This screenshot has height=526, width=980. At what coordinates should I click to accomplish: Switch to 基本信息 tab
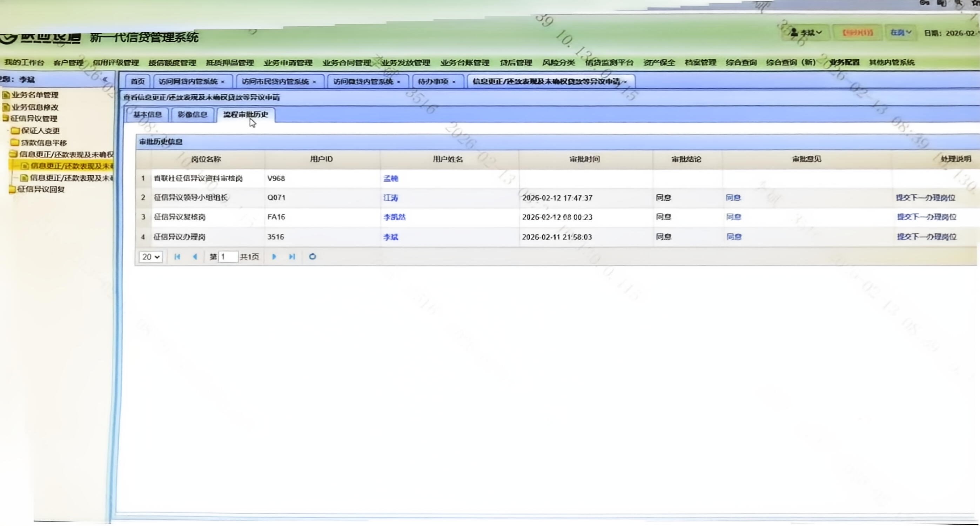pyautogui.click(x=147, y=115)
